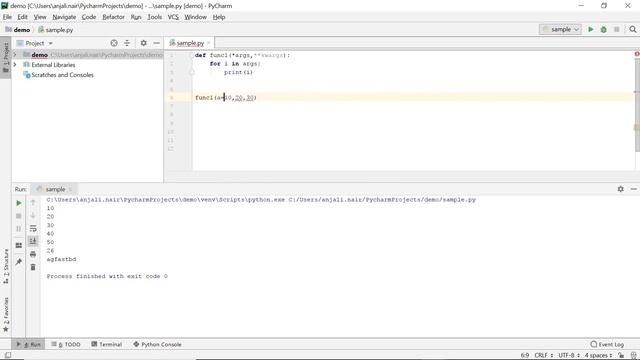
Task: Open the Favorites side tab
Action: pyautogui.click(x=6, y=315)
